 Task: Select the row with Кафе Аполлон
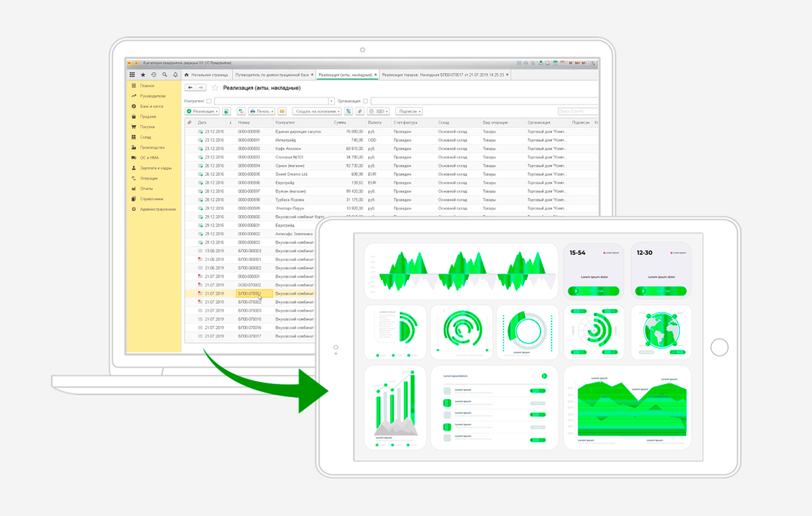(x=392, y=148)
